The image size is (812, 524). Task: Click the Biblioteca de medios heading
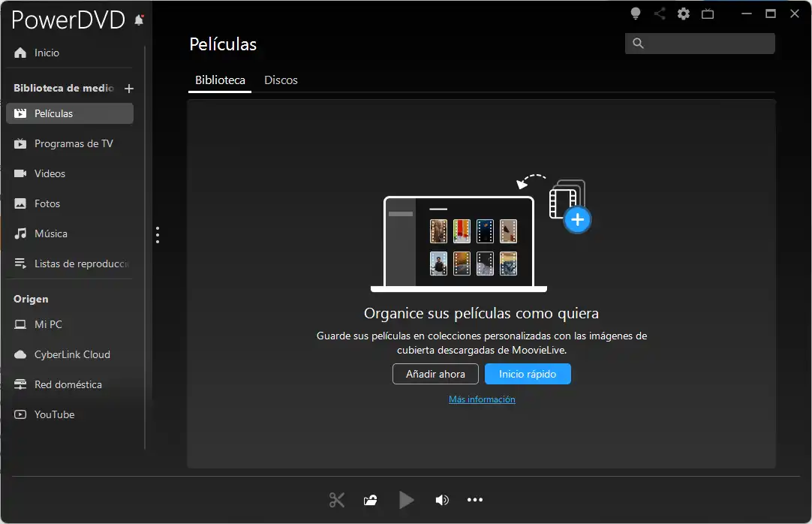pyautogui.click(x=64, y=88)
